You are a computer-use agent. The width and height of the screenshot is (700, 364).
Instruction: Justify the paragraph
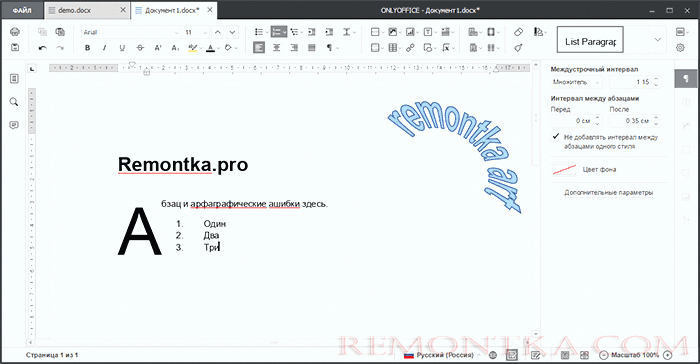tap(312, 48)
